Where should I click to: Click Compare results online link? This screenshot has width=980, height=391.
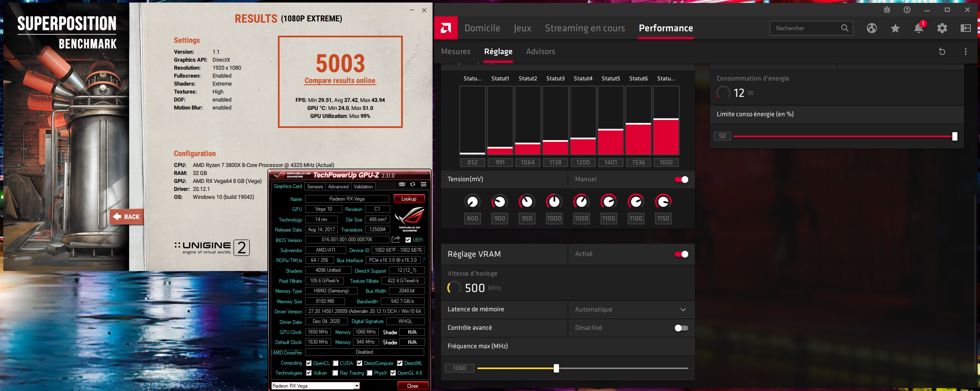340,81
